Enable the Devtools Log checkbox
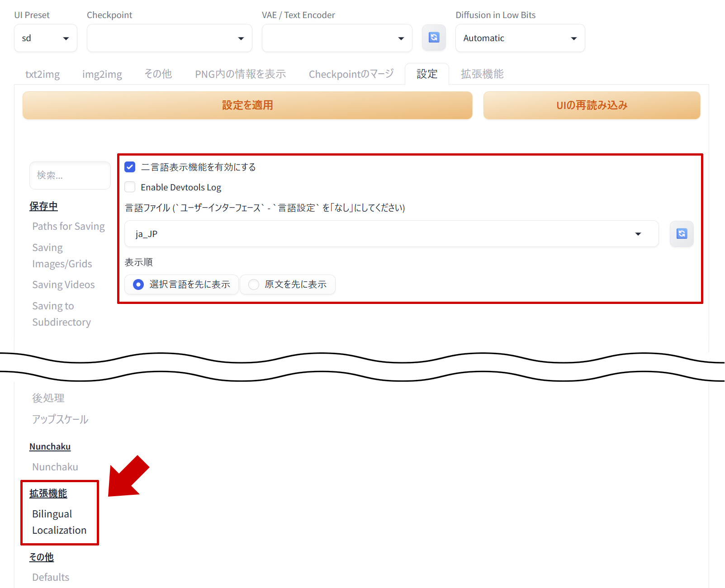 tap(130, 187)
